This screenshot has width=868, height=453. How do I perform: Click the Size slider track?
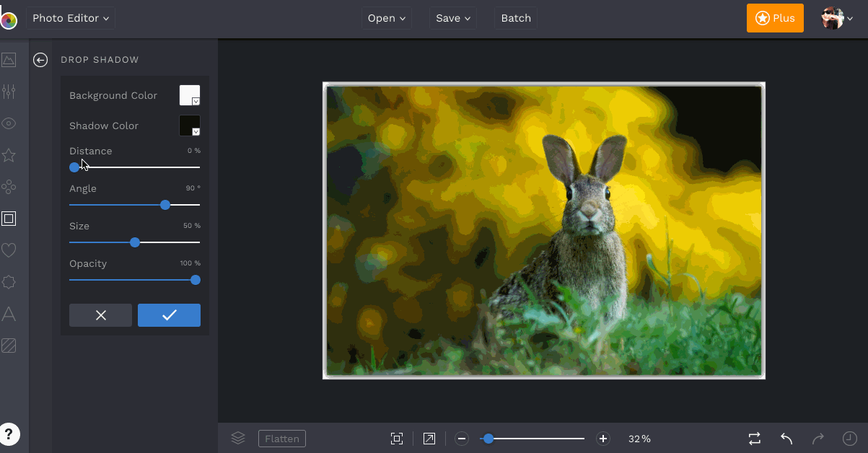(135, 242)
